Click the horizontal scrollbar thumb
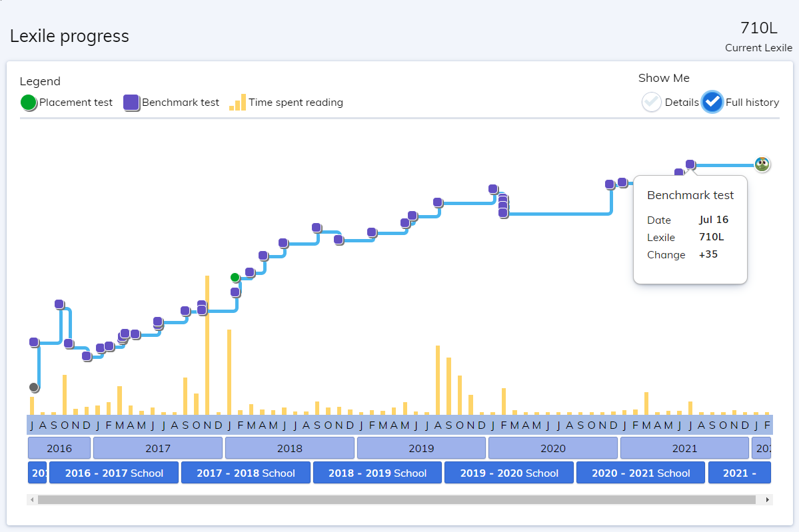 (x=397, y=499)
